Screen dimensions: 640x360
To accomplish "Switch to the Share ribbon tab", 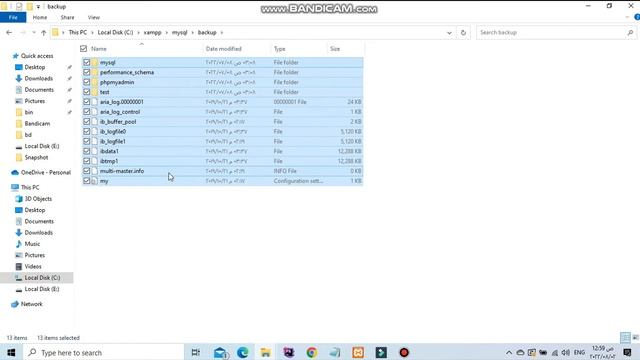I will (67, 18).
